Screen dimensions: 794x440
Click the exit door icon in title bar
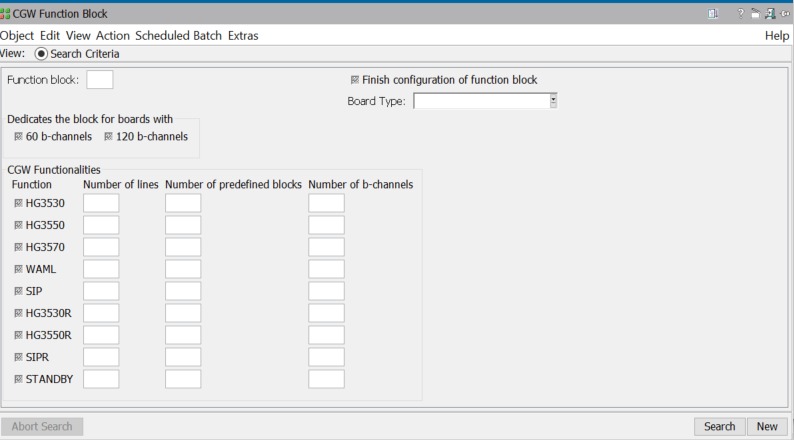click(770, 14)
